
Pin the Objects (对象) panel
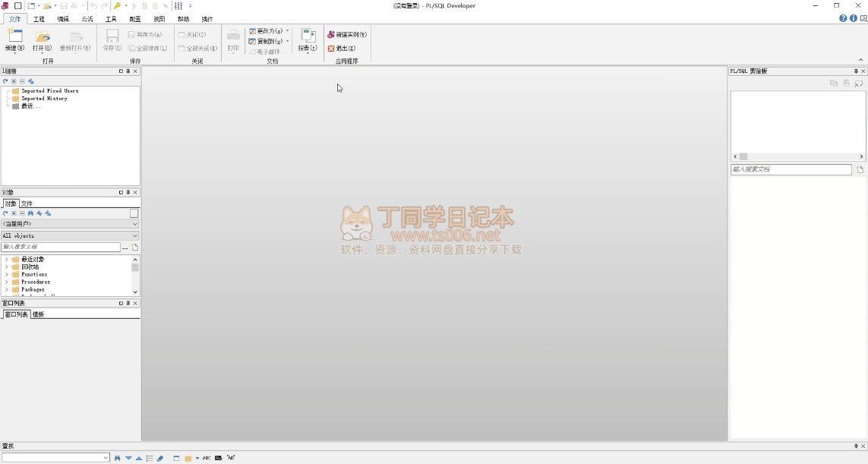128,192
